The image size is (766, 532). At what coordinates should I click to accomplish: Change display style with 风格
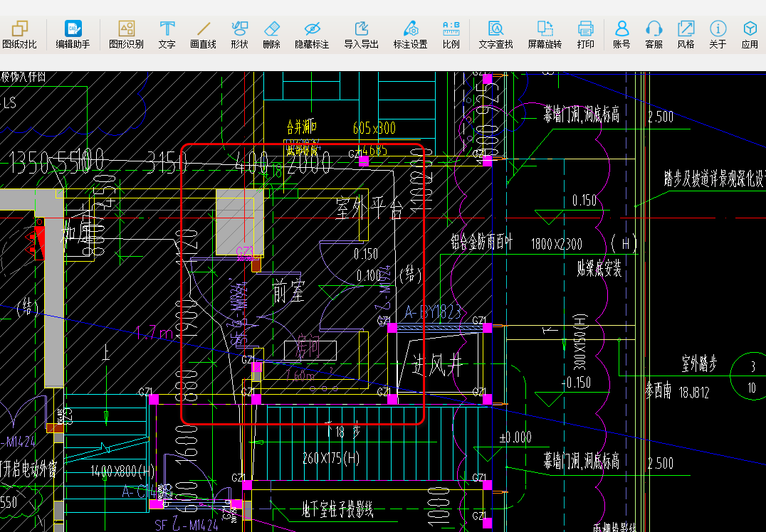click(686, 33)
